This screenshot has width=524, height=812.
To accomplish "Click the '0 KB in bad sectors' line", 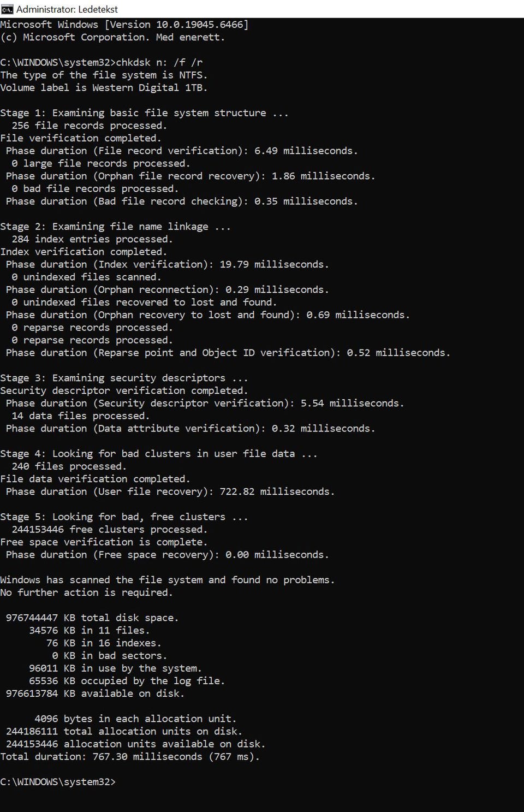I will [109, 655].
